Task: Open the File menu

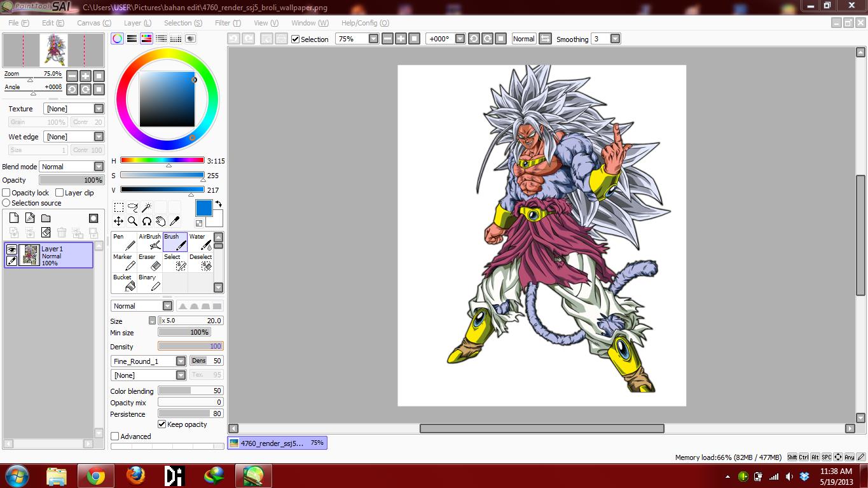Action: [18, 23]
